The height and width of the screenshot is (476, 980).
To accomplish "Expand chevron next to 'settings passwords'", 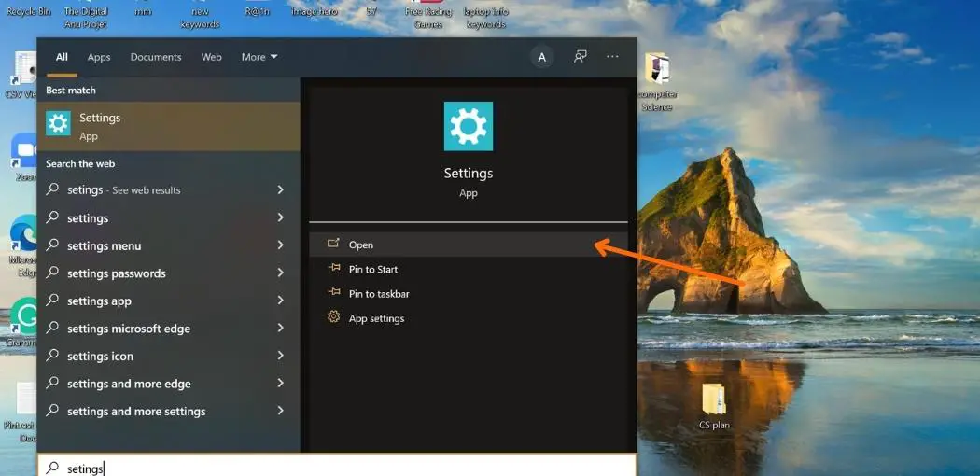I will tap(281, 273).
